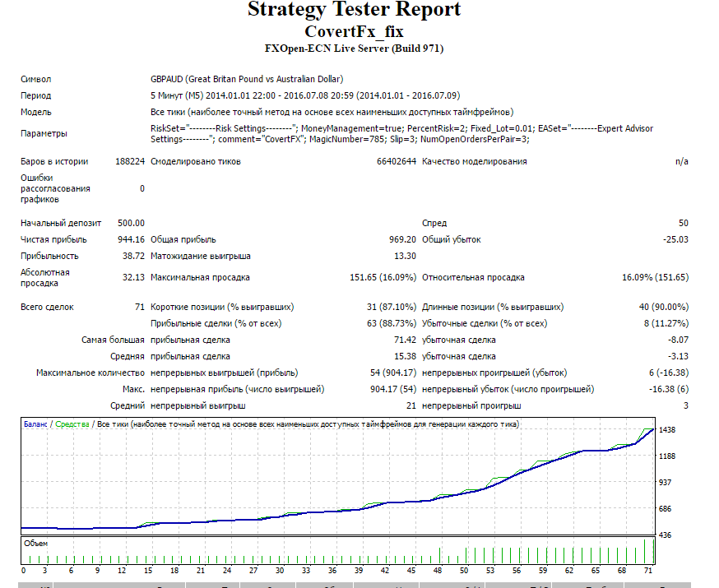Image resolution: width=719 pixels, height=588 pixels.
Task: Click the 'Смоделировано тиков' label
Action: pyautogui.click(x=195, y=161)
